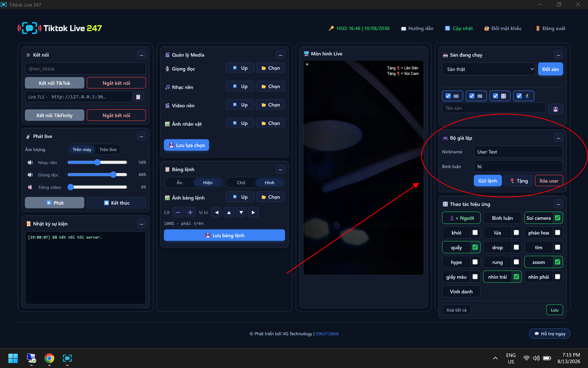The width and height of the screenshot is (588, 368).
Task: Unmute the Tiếng video speaker icon
Action: pos(30,187)
